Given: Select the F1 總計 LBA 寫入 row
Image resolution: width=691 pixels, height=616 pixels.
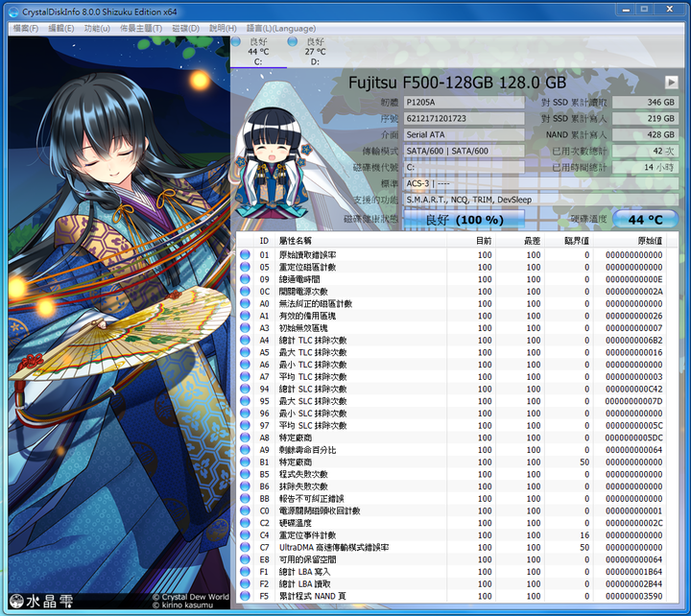Looking at the screenshot, I should [452, 572].
